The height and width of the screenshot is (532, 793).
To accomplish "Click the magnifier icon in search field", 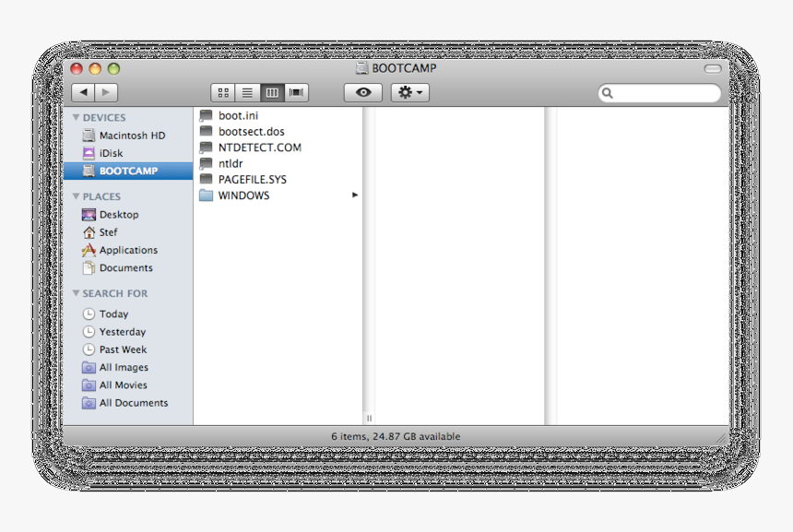I will (608, 93).
